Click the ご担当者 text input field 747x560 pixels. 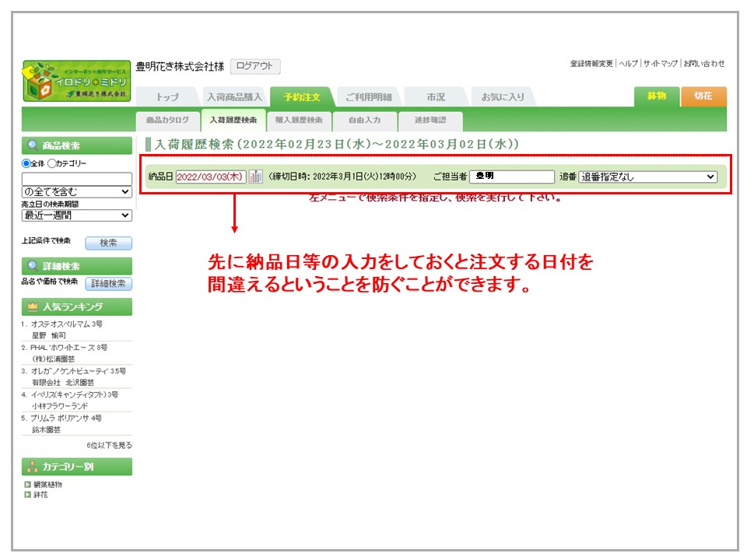tap(512, 177)
